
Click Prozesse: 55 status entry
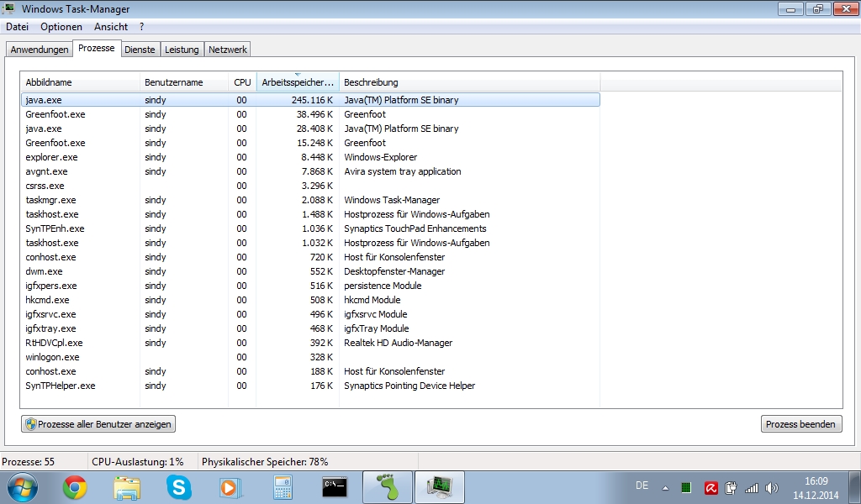[x=29, y=462]
